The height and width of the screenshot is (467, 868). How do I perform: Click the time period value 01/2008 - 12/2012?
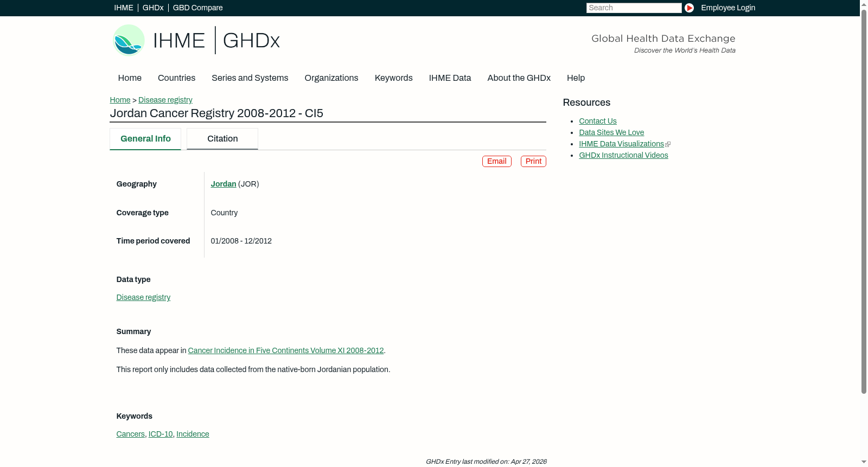241,241
